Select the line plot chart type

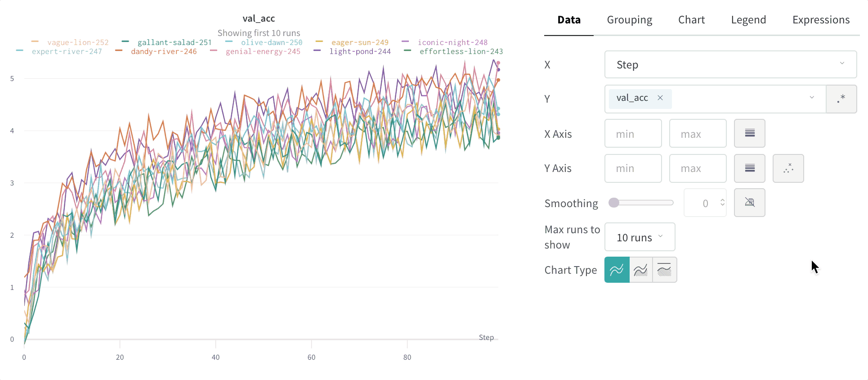pos(617,270)
